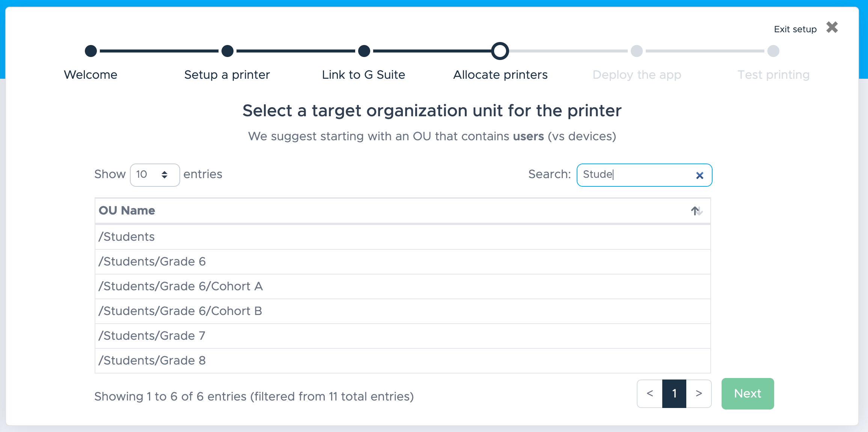Viewport: 868px width, 432px height.
Task: Select page 1 in pagination
Action: (674, 393)
